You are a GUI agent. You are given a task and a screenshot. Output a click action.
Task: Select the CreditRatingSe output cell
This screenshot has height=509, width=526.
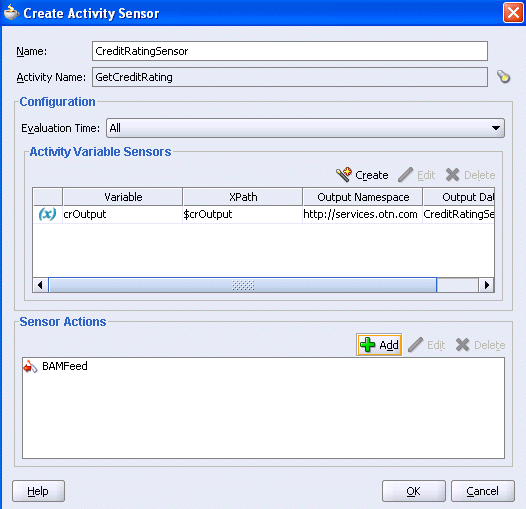(459, 214)
